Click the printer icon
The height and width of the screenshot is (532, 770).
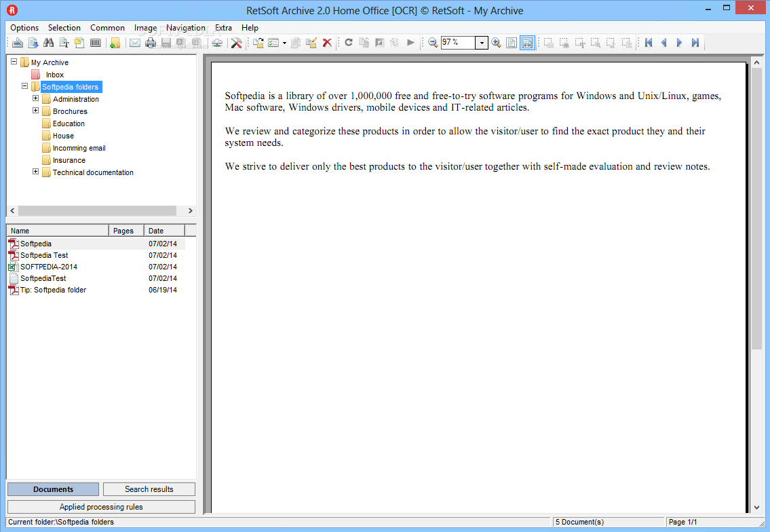[150, 43]
